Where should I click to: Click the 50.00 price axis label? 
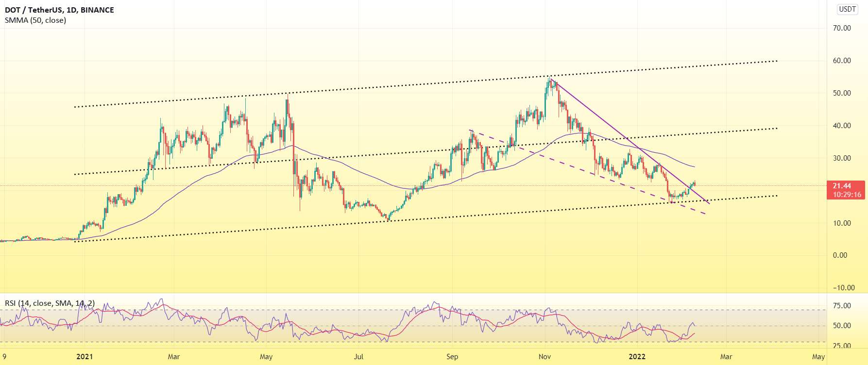tap(842, 93)
